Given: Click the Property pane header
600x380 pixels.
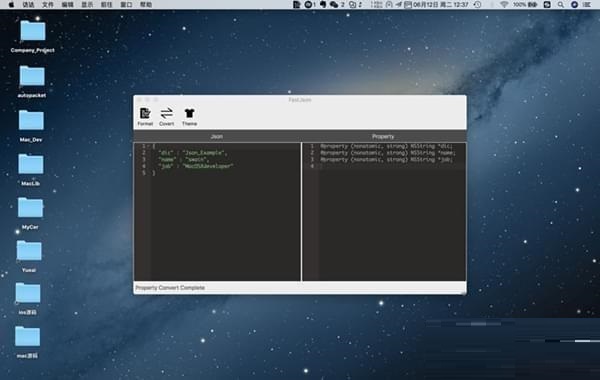Looking at the screenshot, I should coord(383,136).
